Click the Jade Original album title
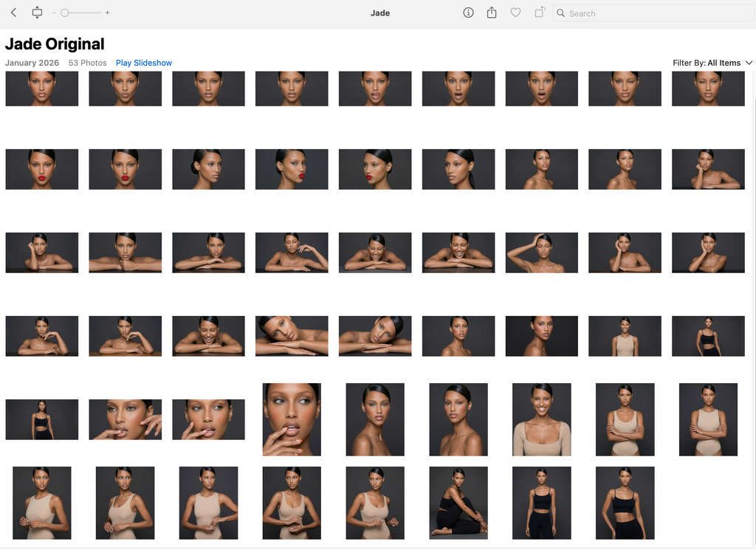The width and height of the screenshot is (756, 550). 55,44
